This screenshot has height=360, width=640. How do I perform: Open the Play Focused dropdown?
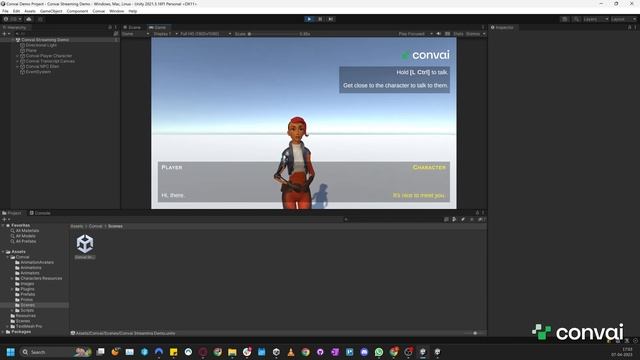(415, 34)
